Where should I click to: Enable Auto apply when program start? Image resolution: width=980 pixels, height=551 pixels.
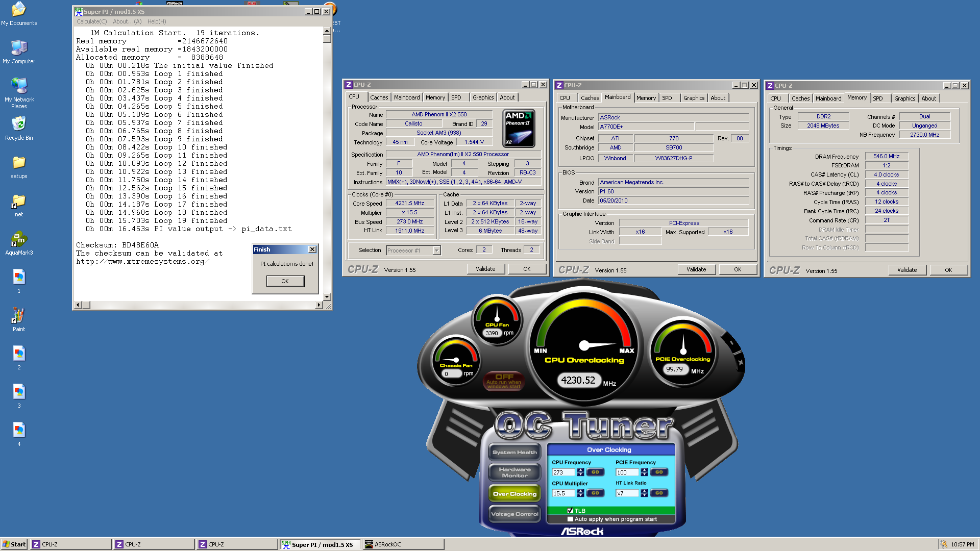pyautogui.click(x=570, y=519)
